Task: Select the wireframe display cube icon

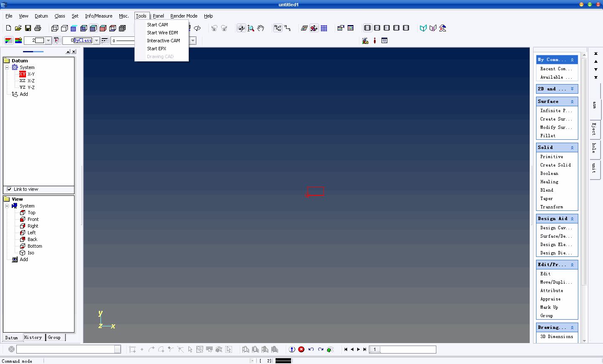Action: (x=55, y=28)
